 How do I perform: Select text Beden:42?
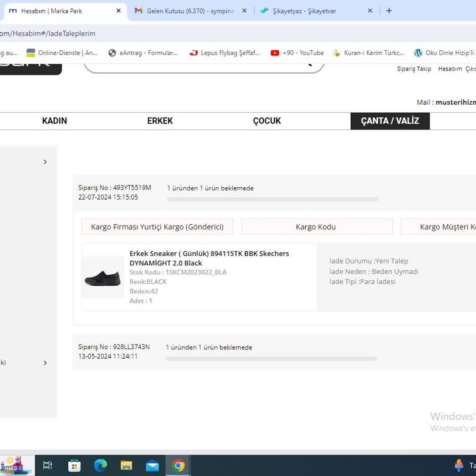click(144, 291)
